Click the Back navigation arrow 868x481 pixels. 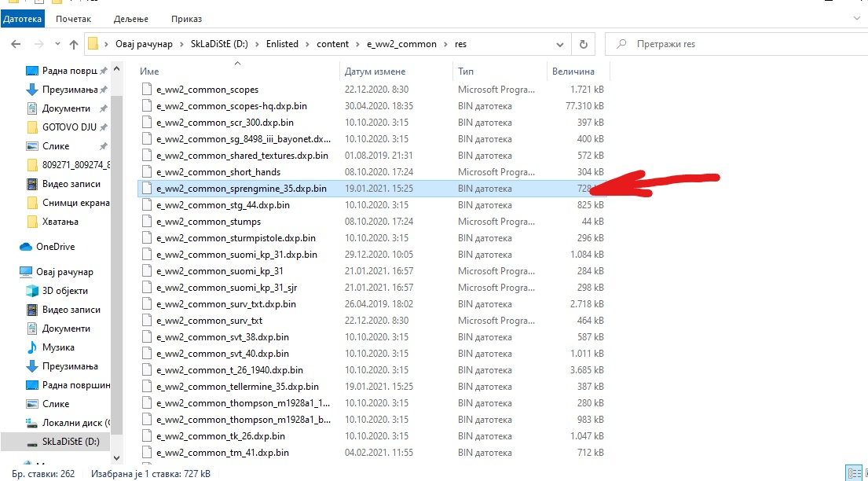(x=16, y=44)
